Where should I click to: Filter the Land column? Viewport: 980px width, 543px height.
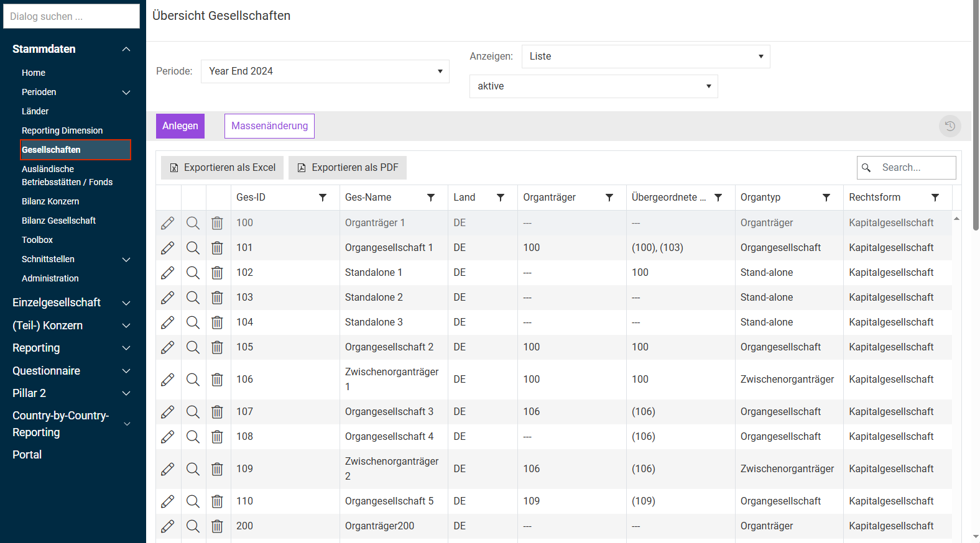[x=501, y=198]
